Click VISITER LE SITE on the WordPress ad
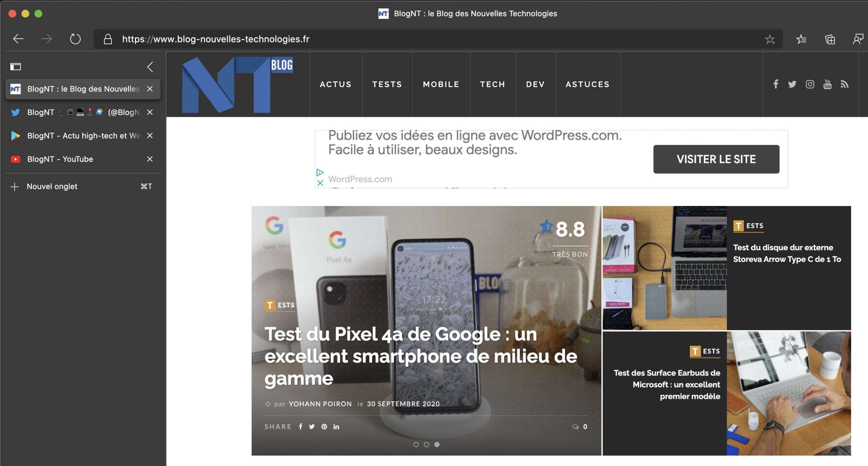868x466 pixels. (716, 159)
